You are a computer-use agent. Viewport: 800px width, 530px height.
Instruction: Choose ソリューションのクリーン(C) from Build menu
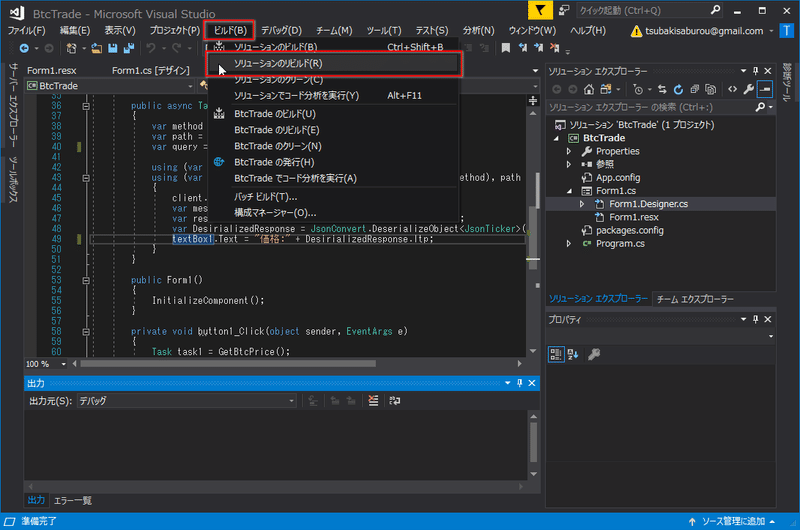click(334, 80)
